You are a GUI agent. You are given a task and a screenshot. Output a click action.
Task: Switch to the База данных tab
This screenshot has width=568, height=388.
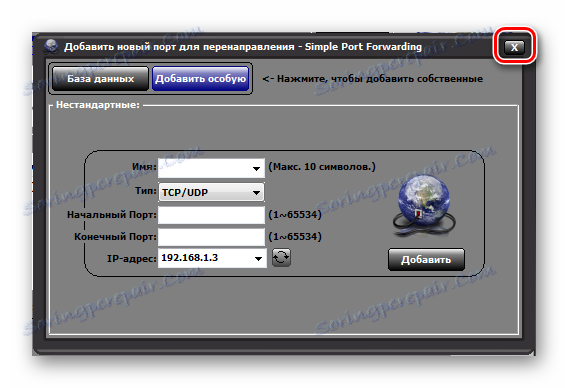tap(100, 78)
